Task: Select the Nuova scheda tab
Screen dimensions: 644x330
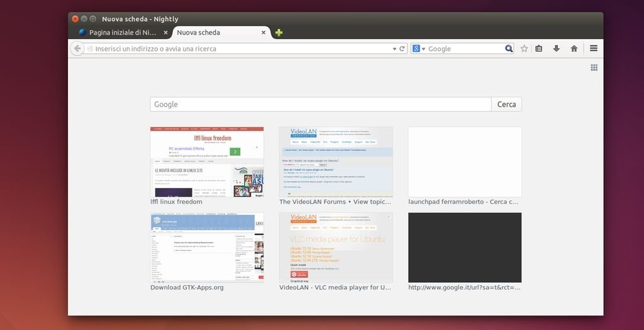Action: [x=221, y=33]
